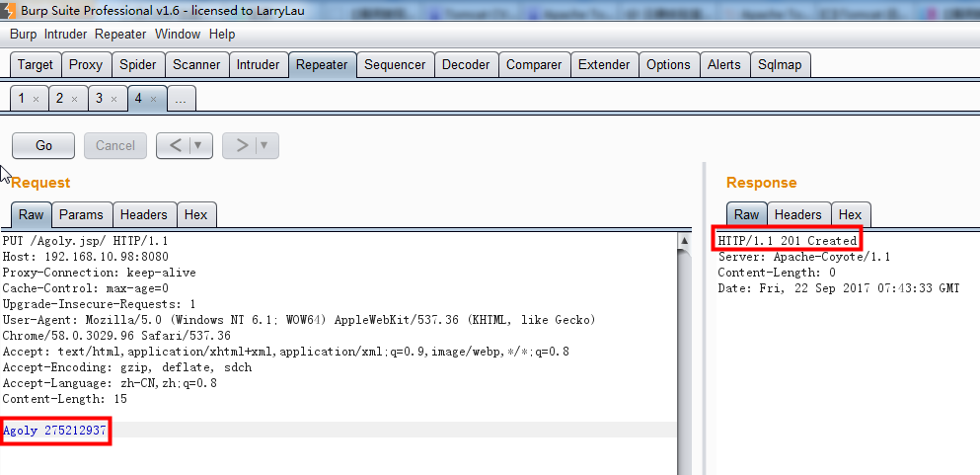
Task: Switch to the Options tab
Action: click(668, 65)
